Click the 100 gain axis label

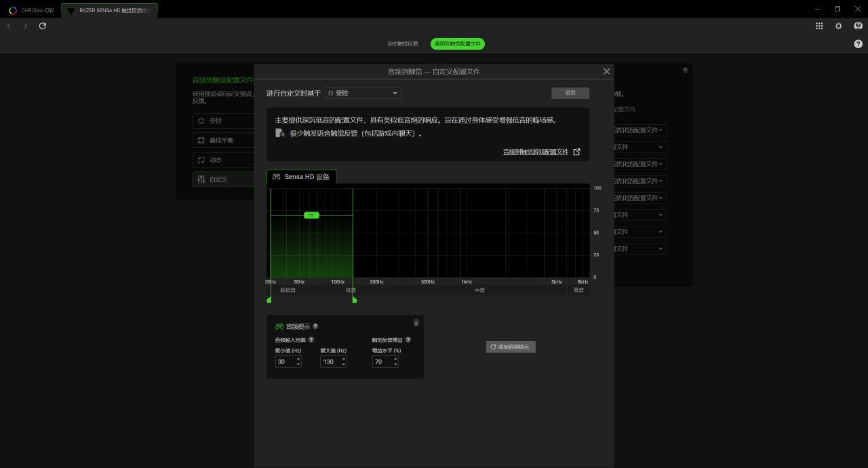[x=597, y=188]
